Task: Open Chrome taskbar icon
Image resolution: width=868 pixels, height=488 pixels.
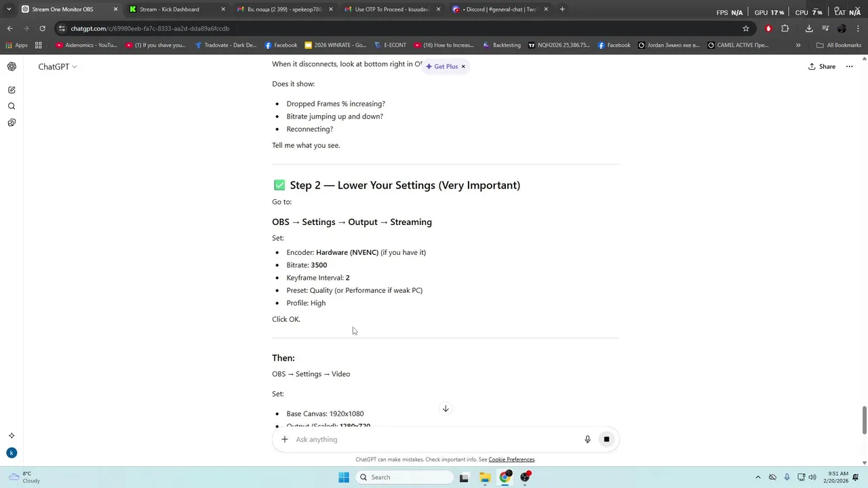Action: 505,477
